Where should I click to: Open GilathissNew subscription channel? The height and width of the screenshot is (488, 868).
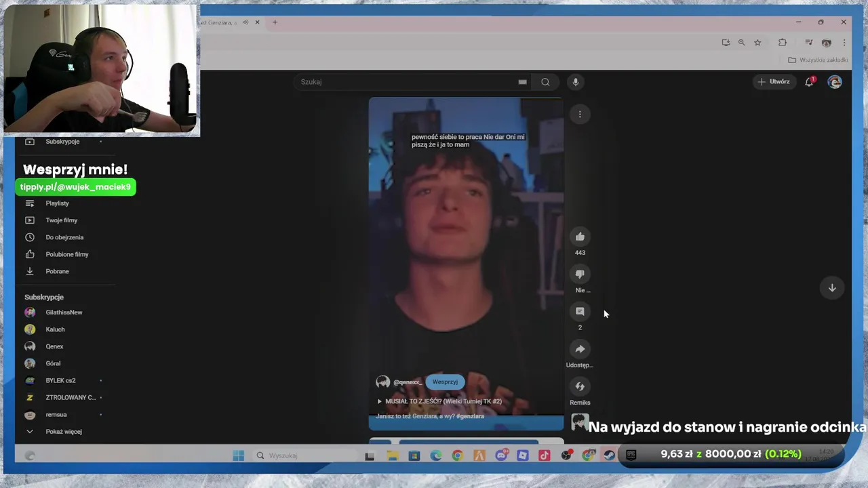[x=63, y=312]
